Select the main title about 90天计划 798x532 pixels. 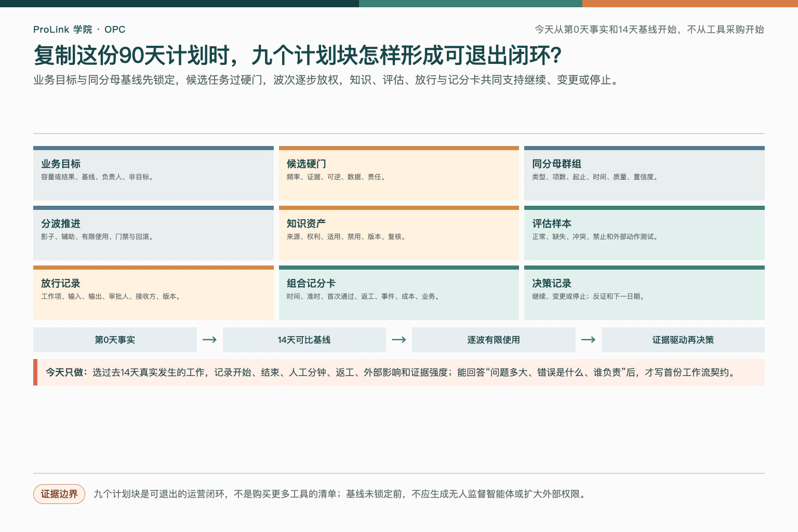pyautogui.click(x=298, y=55)
